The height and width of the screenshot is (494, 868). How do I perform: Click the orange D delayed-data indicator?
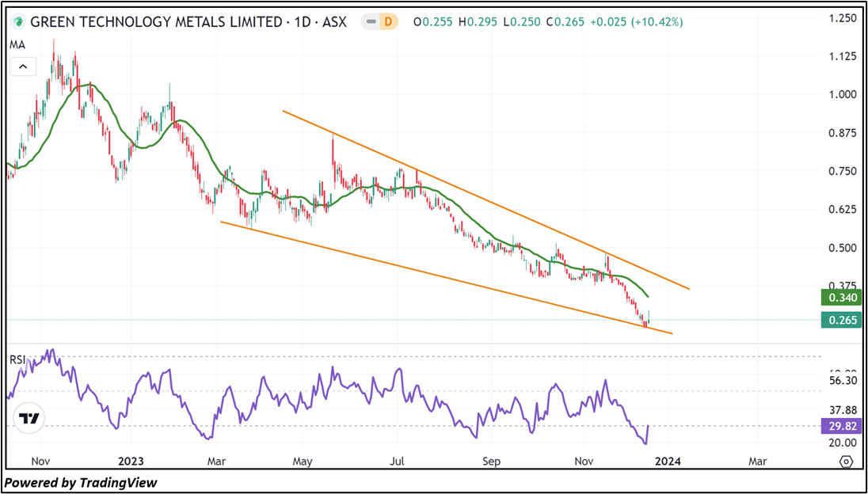coord(389,22)
